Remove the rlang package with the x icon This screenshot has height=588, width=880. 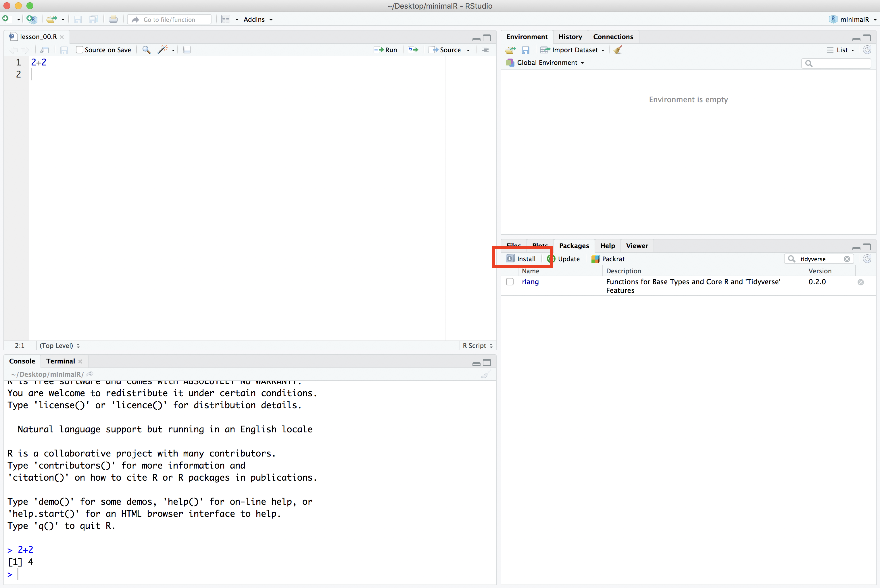[860, 282]
